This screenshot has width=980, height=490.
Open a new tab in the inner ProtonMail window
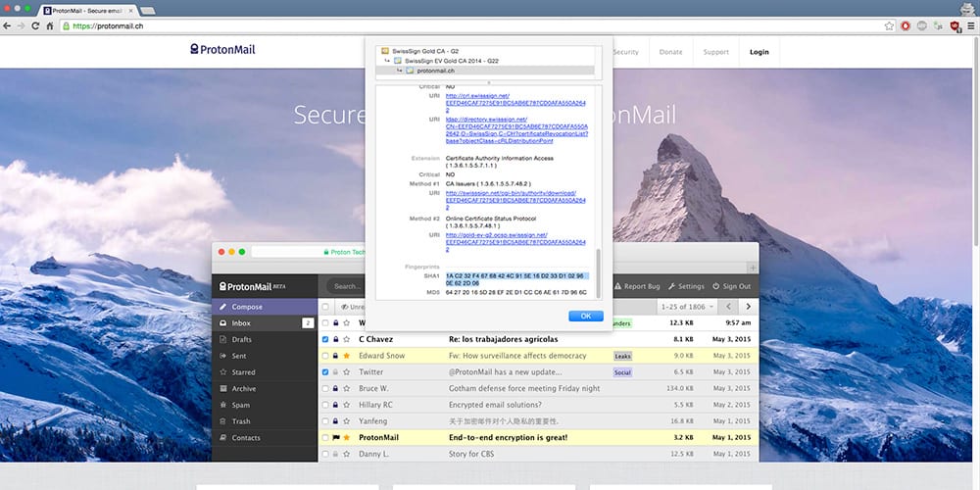(753, 268)
